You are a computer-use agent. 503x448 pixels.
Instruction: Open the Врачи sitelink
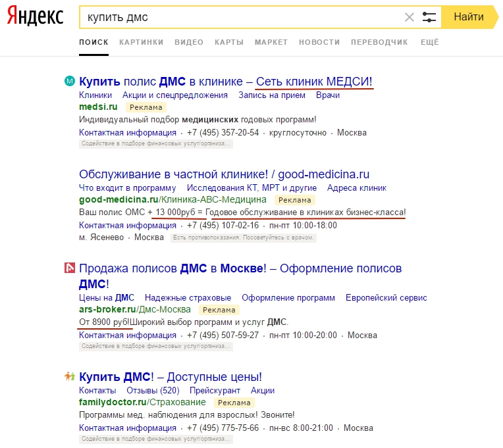pos(327,95)
